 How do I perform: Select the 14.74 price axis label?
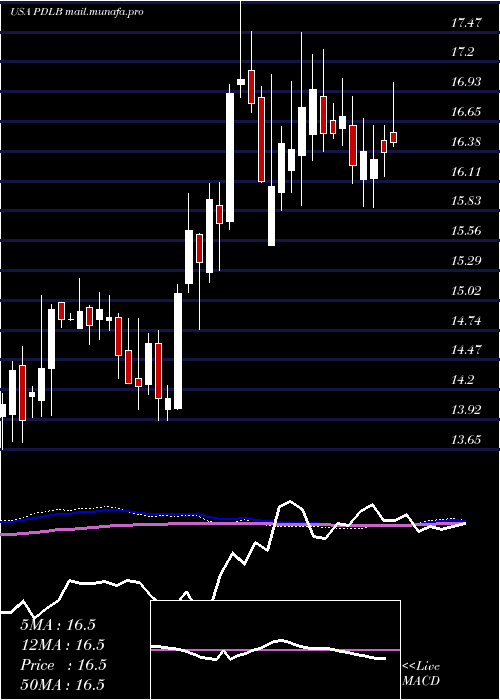466,321
